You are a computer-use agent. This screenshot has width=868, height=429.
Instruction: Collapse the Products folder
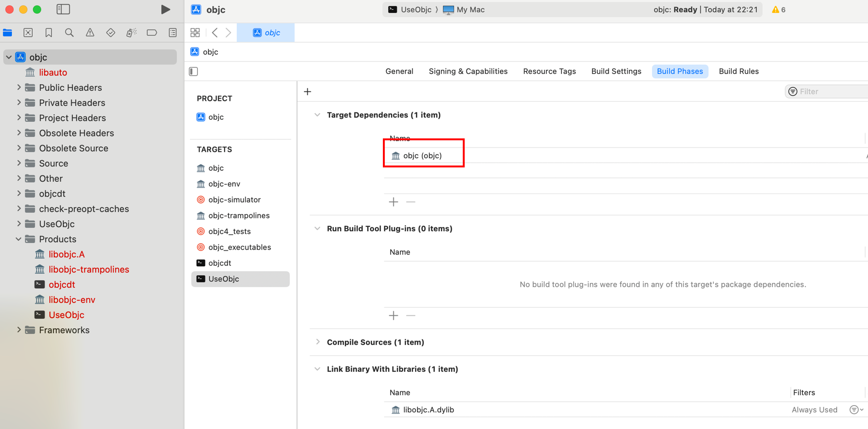(x=19, y=239)
